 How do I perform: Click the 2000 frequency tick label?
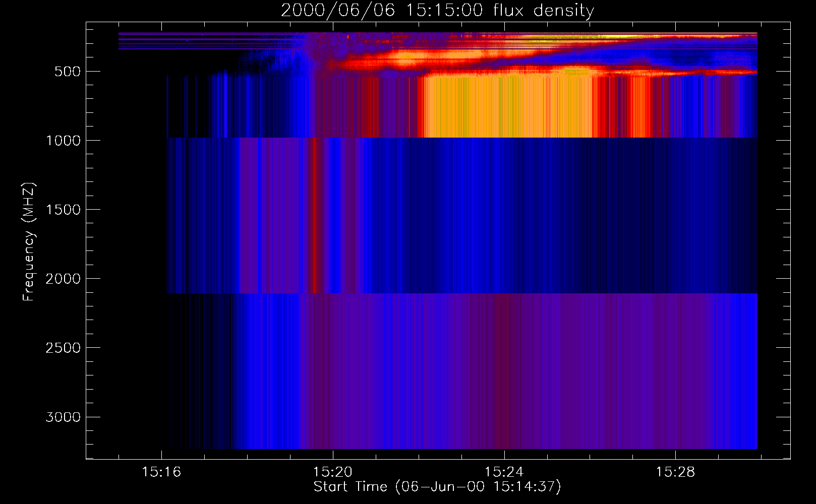point(63,279)
